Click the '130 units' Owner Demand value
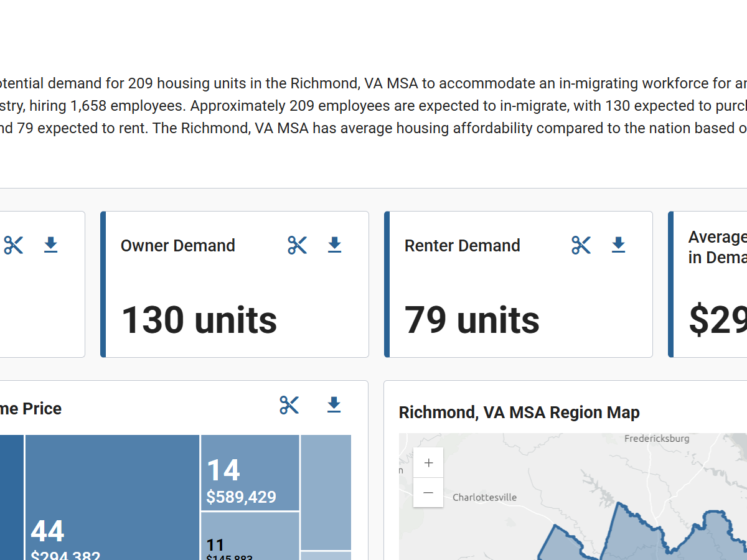This screenshot has width=747, height=560. click(x=199, y=320)
